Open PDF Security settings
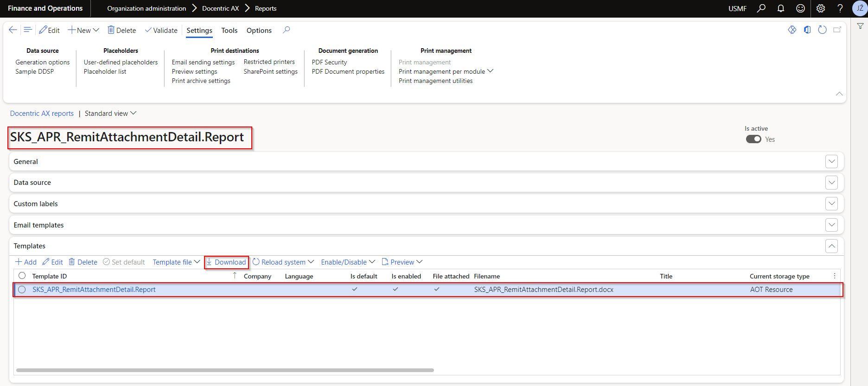The width and height of the screenshot is (868, 386). (x=329, y=62)
